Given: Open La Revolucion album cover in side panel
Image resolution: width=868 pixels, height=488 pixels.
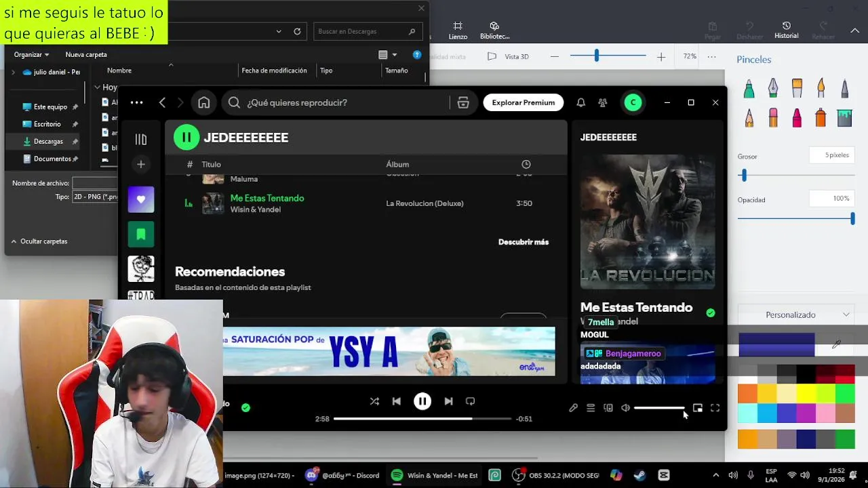Looking at the screenshot, I should [x=648, y=222].
